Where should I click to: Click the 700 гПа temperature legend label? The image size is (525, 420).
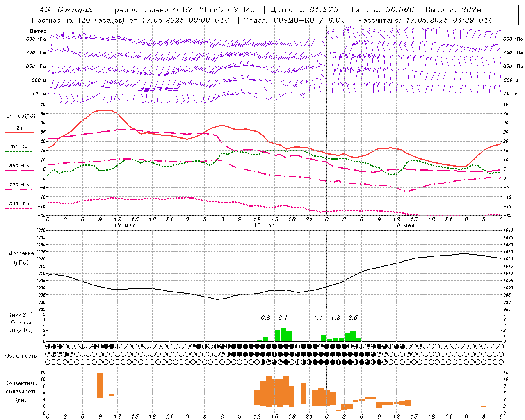(19, 185)
